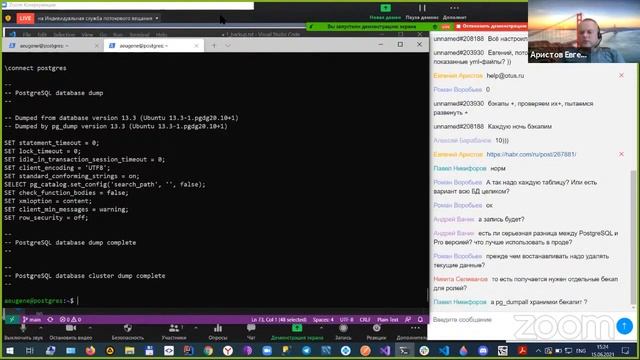Viewport: 640px width, 360px height.
Task: Delete the help@otus.ru chat message
Action: (x=621, y=76)
